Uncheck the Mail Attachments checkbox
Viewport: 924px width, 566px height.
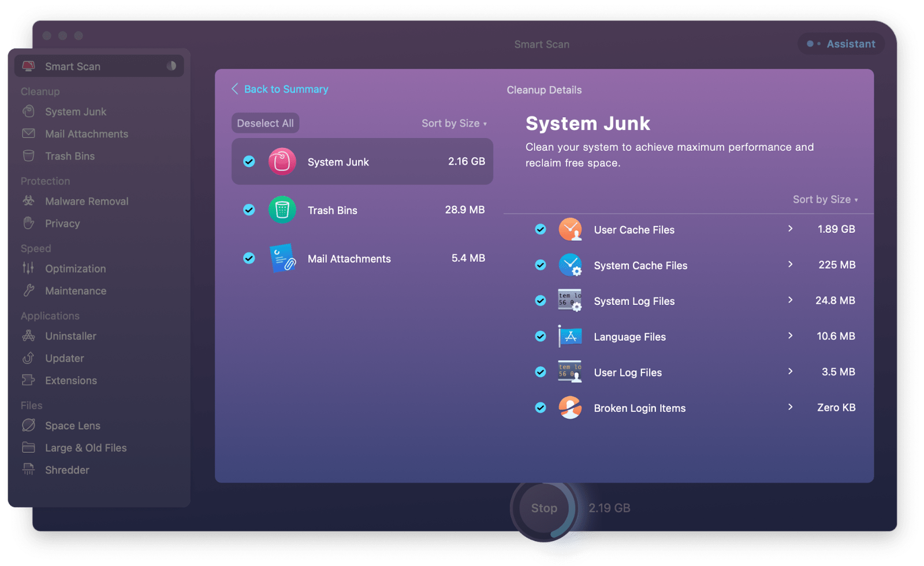coord(249,258)
